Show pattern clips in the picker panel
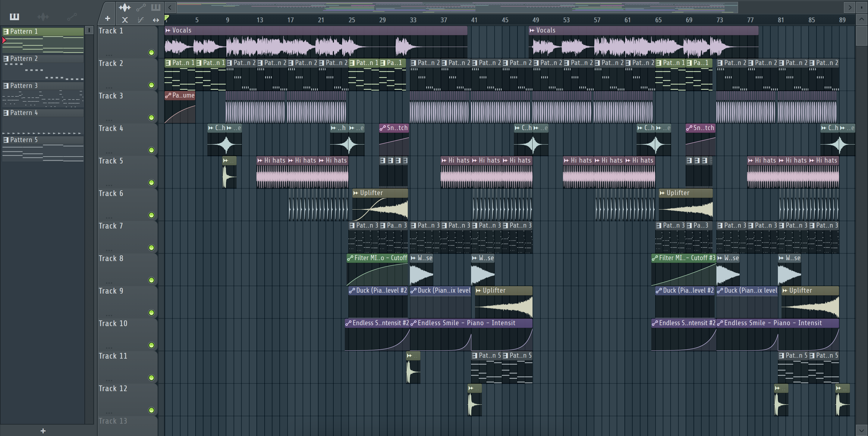Viewport: 868px width, 436px height. [x=14, y=17]
